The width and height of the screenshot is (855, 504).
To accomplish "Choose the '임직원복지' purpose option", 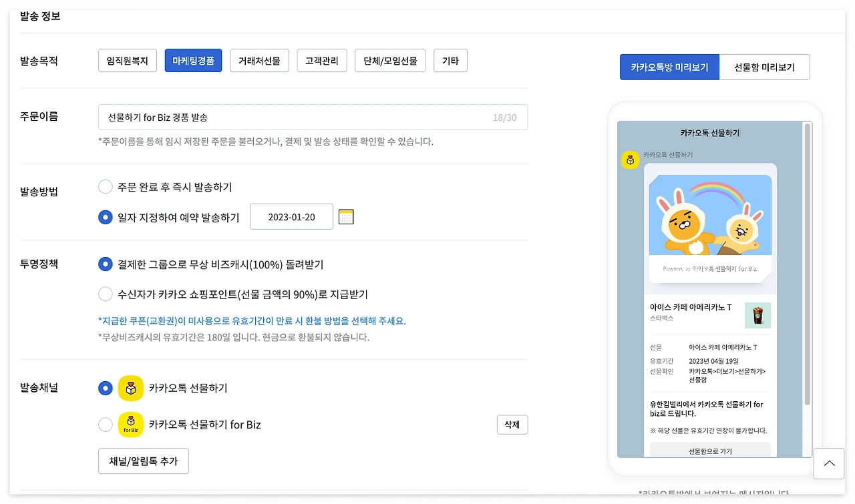I will (x=128, y=61).
